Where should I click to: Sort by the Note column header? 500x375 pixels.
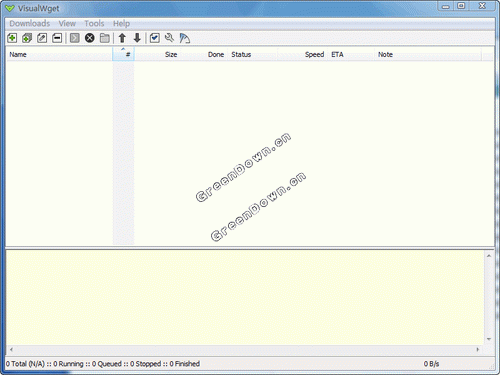click(428, 54)
